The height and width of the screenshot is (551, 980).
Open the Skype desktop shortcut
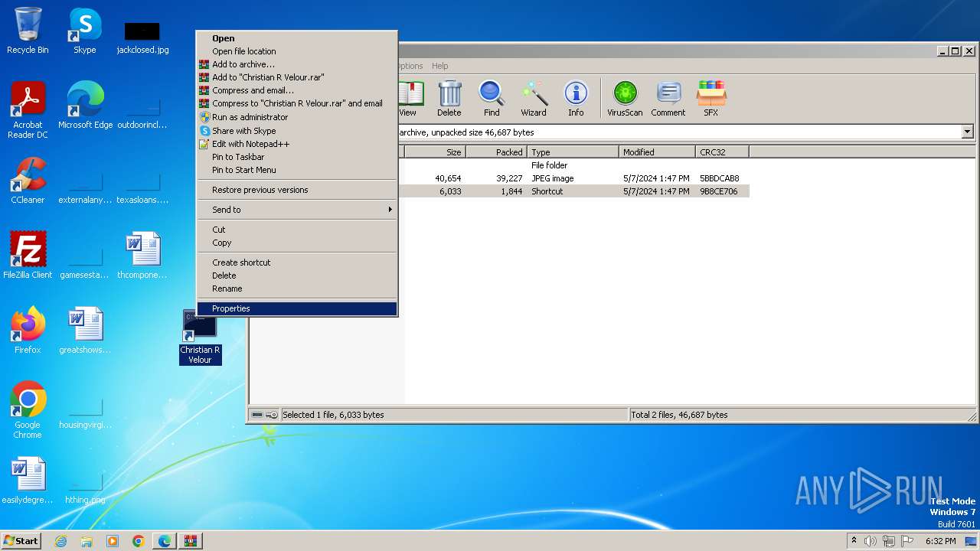pos(85,31)
